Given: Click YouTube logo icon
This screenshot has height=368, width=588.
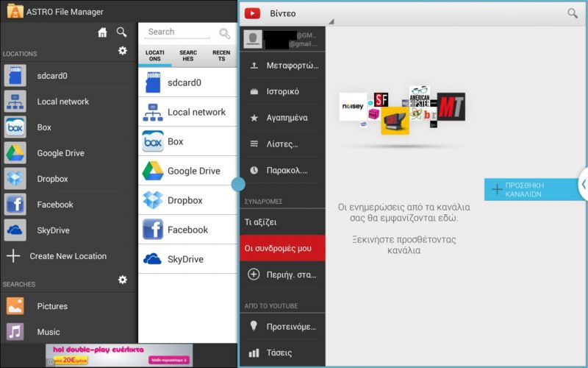Looking at the screenshot, I should (252, 13).
